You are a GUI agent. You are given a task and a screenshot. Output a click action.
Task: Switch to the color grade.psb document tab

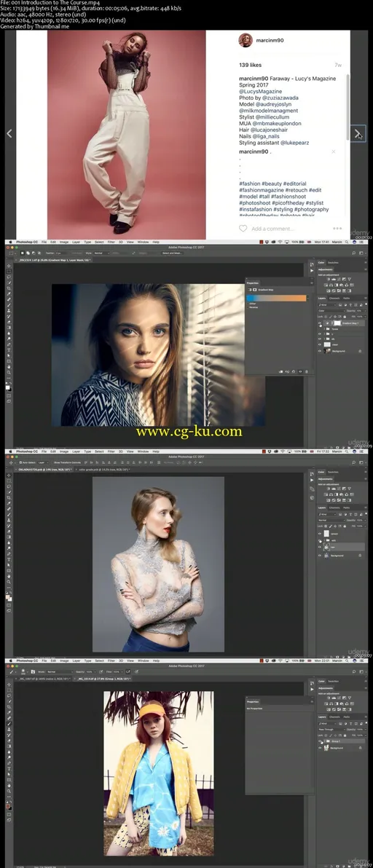point(103,470)
